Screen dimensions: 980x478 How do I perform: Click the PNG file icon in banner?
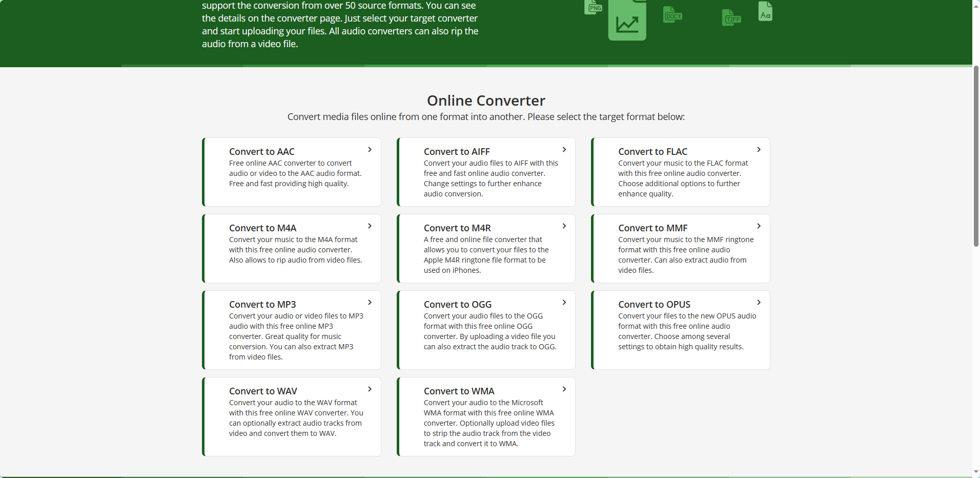point(593,7)
